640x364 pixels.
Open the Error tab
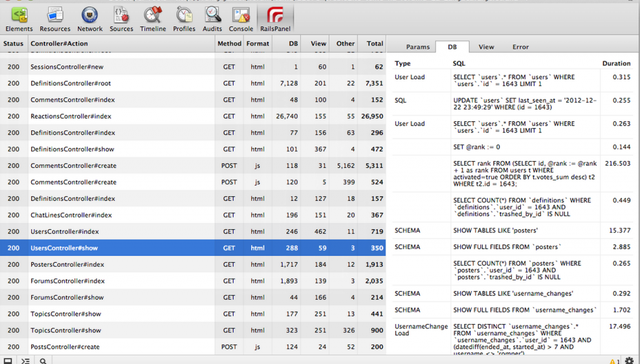(x=521, y=47)
